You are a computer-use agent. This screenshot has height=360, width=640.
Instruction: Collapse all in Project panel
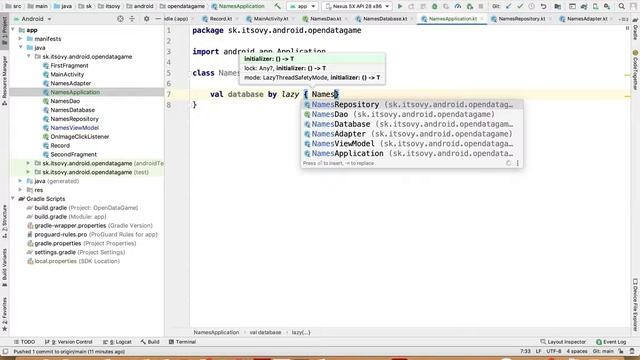132,19
